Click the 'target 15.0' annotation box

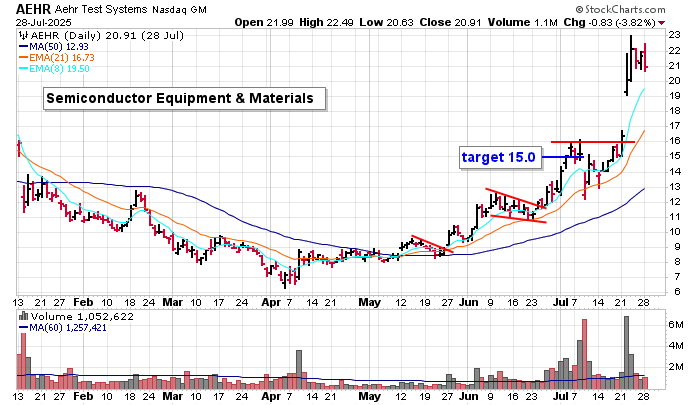point(500,157)
